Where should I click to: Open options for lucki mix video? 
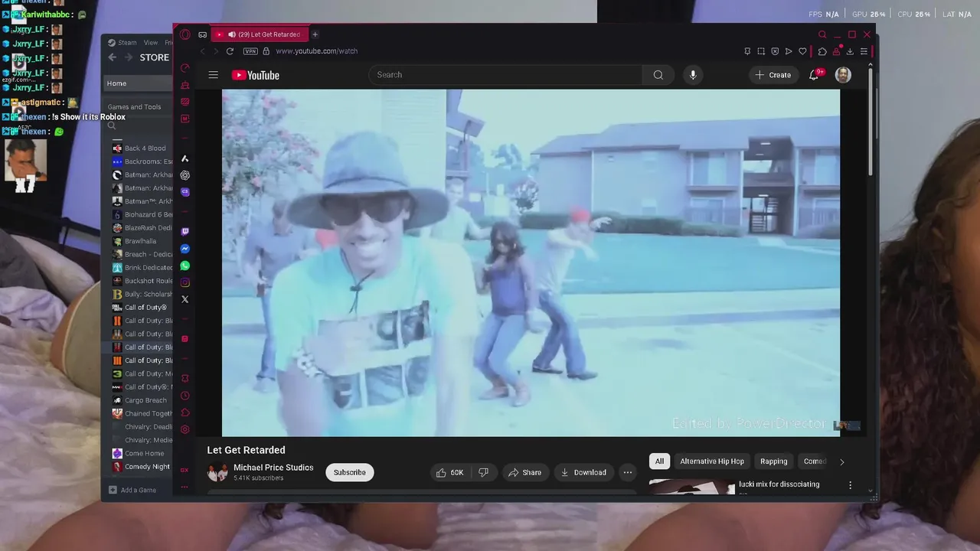(850, 485)
